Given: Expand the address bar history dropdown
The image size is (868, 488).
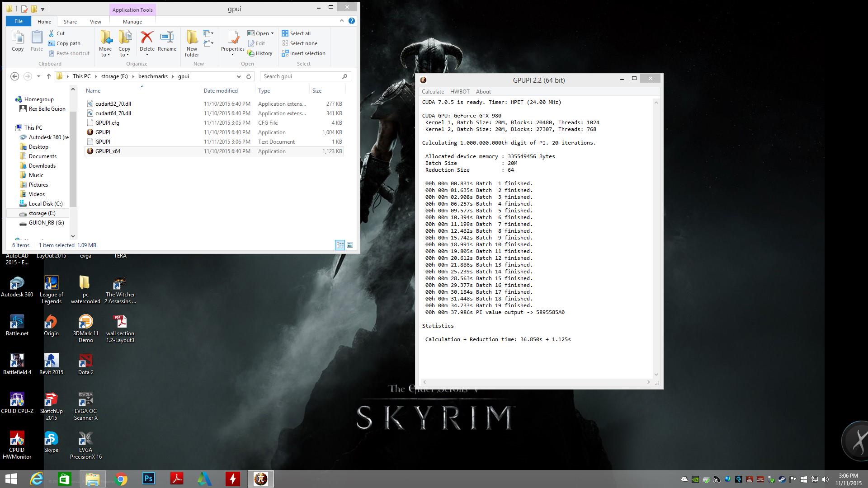Looking at the screenshot, I should [239, 76].
